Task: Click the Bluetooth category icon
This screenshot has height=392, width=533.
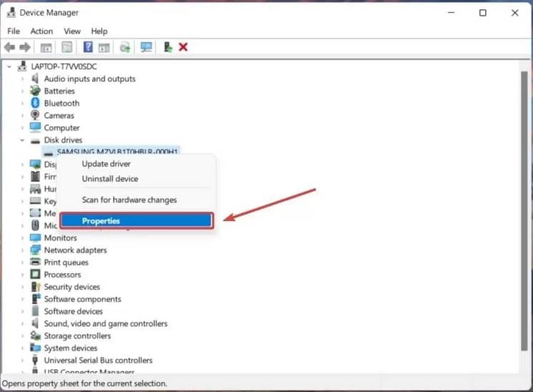Action: (35, 103)
